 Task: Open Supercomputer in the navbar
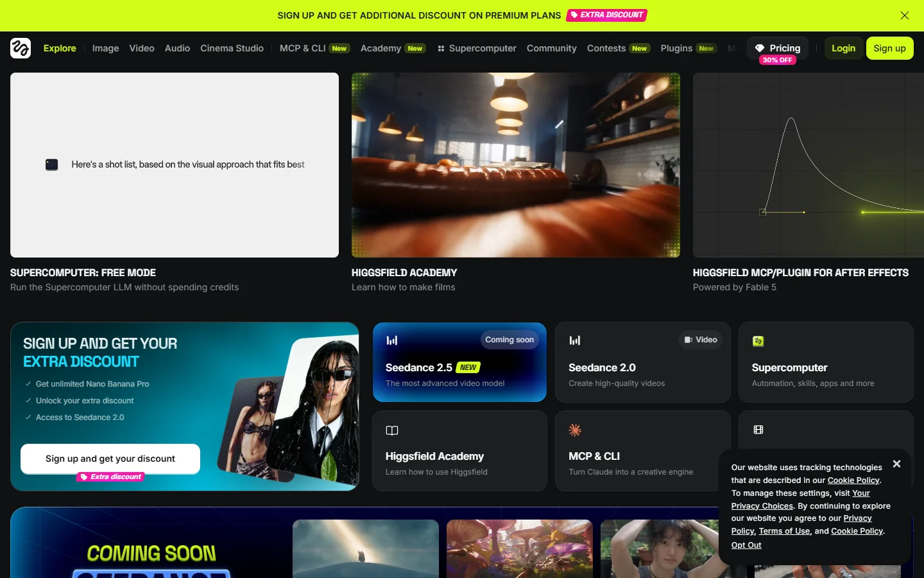click(477, 48)
